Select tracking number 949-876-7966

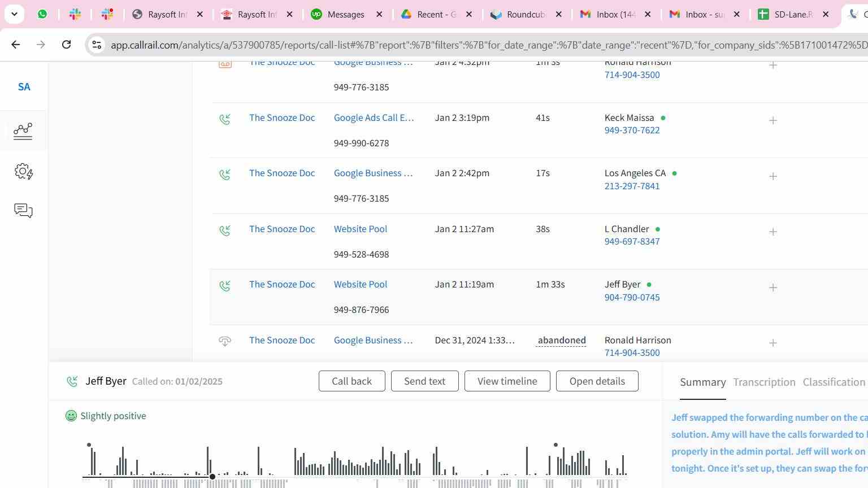coord(361,310)
